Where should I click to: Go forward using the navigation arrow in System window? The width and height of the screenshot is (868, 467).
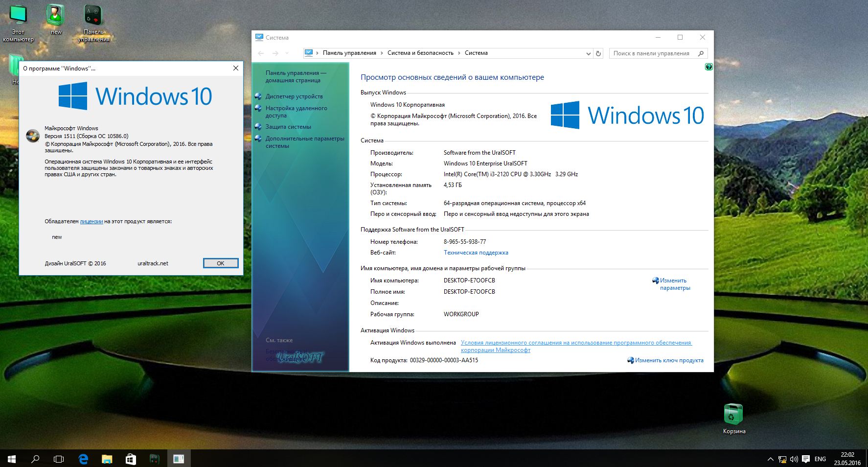pos(275,53)
